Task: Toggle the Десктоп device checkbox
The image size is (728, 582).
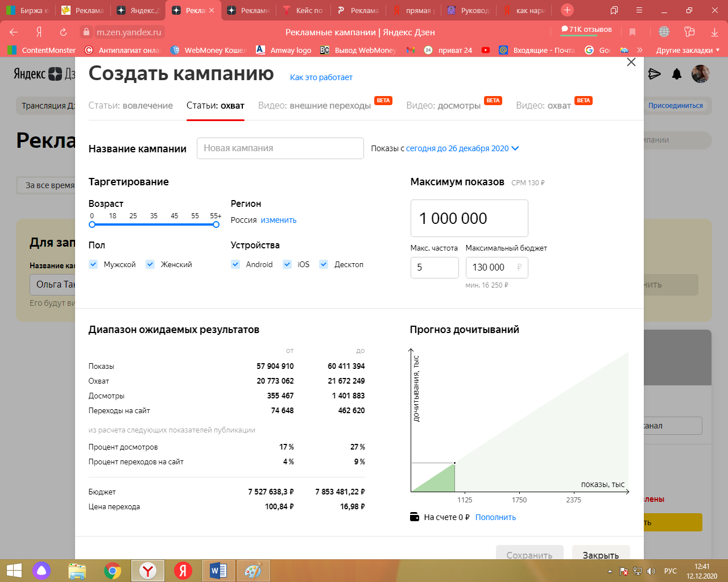Action: pos(324,264)
